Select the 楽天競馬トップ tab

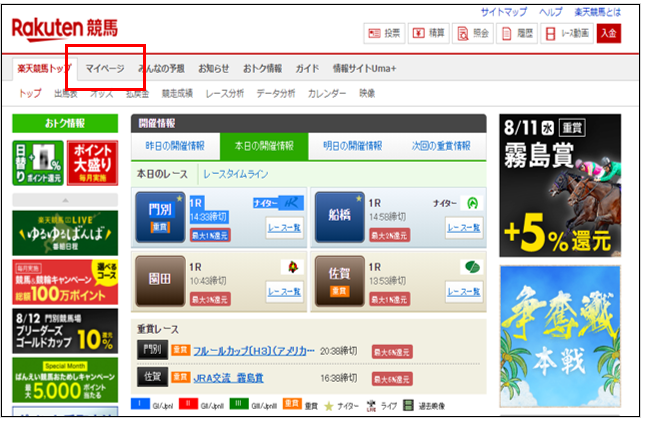[44, 69]
